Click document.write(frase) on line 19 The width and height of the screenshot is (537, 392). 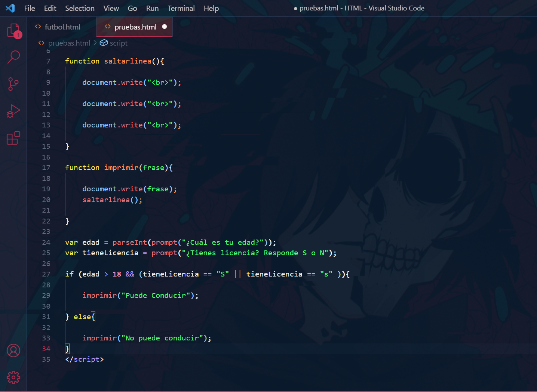tap(130, 189)
